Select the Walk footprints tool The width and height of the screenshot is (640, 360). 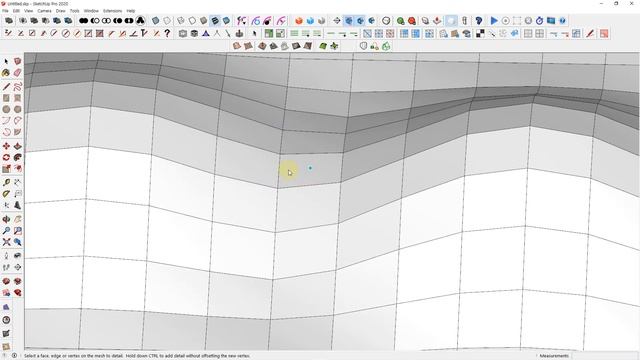point(6,268)
